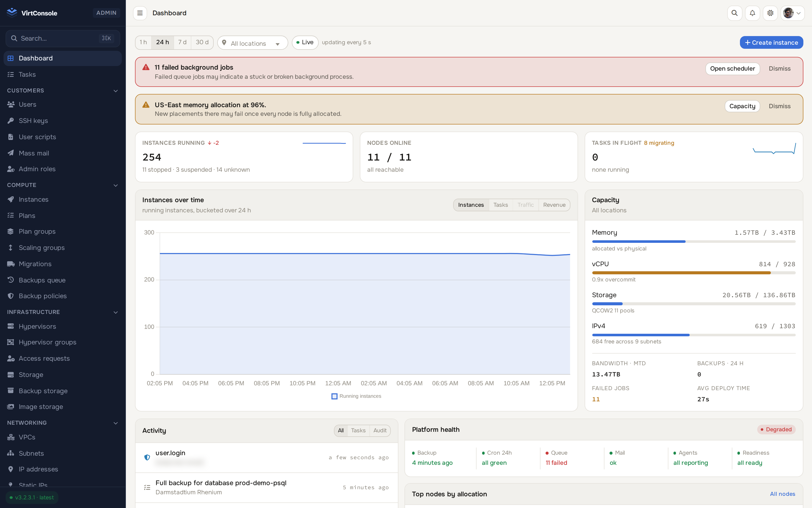Open User scripts page
Image resolution: width=812 pixels, height=508 pixels.
click(x=62, y=137)
